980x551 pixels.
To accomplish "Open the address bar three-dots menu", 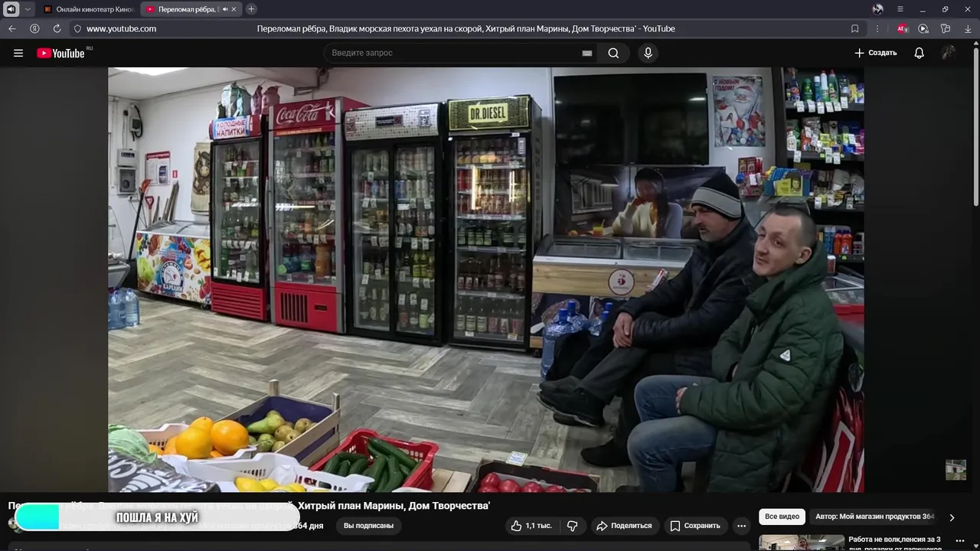I will (x=877, y=28).
